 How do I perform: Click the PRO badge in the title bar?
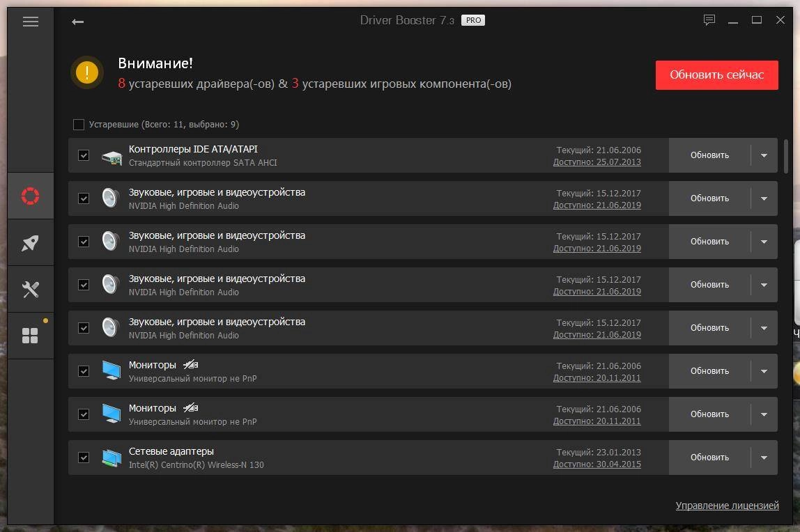click(473, 20)
